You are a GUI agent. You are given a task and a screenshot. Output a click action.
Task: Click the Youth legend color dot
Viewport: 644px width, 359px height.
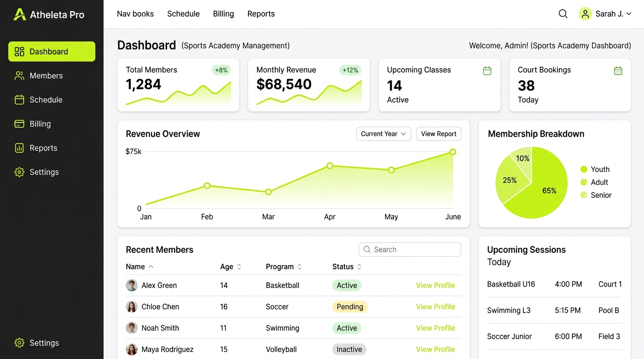coord(584,169)
